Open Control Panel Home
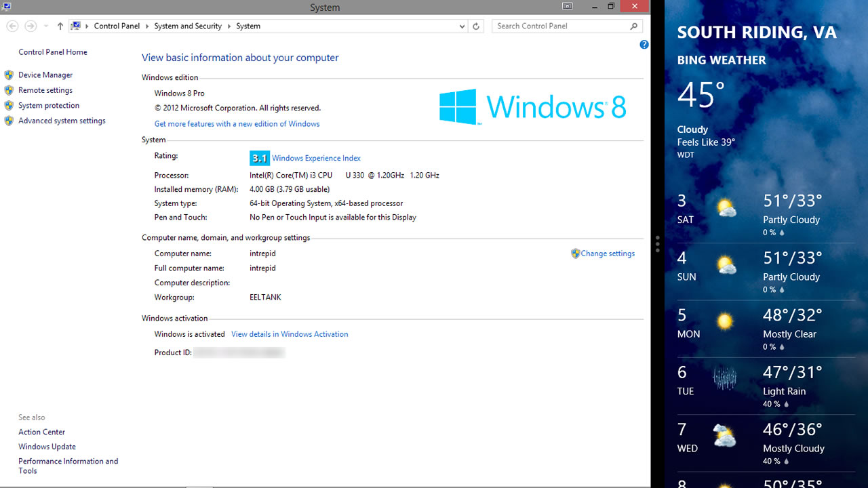 pyautogui.click(x=53, y=52)
